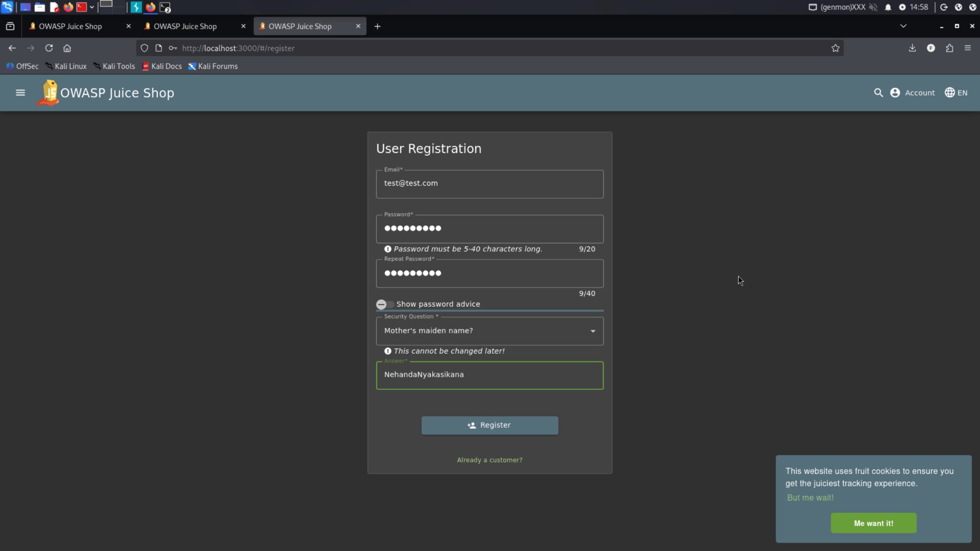Expand the list all tabs chevron

[903, 26]
